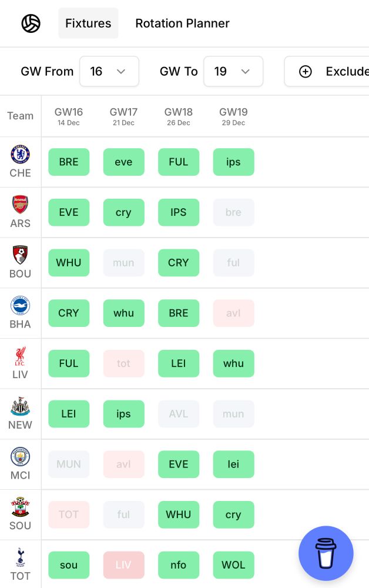369x588 pixels.
Task: Click the football logo icon
Action: 31,24
